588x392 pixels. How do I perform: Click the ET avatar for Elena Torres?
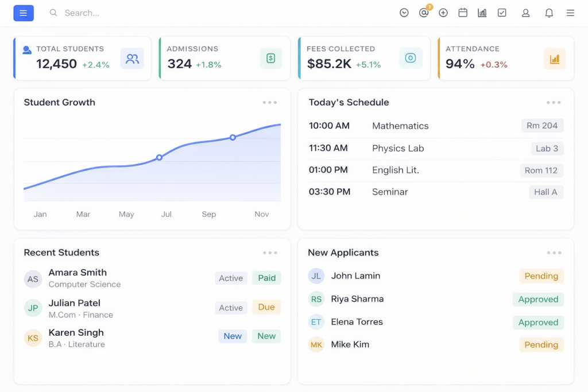[x=316, y=322]
